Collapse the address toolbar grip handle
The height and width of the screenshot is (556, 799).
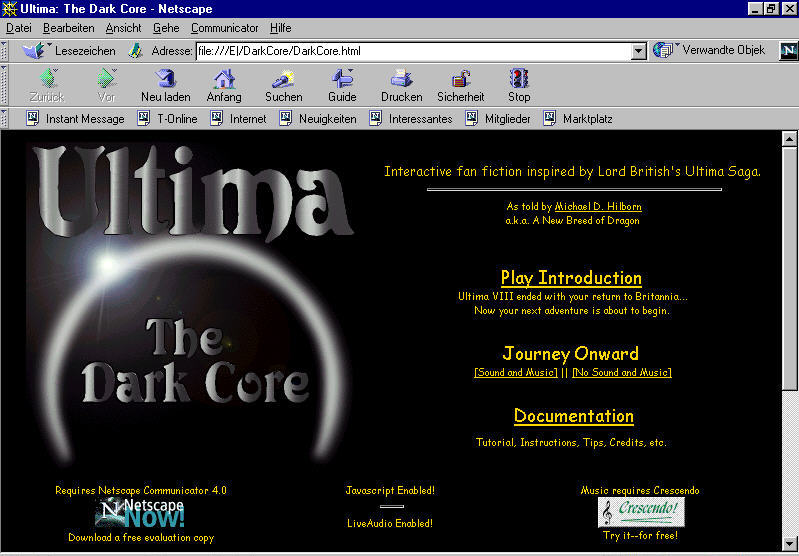pos(4,50)
